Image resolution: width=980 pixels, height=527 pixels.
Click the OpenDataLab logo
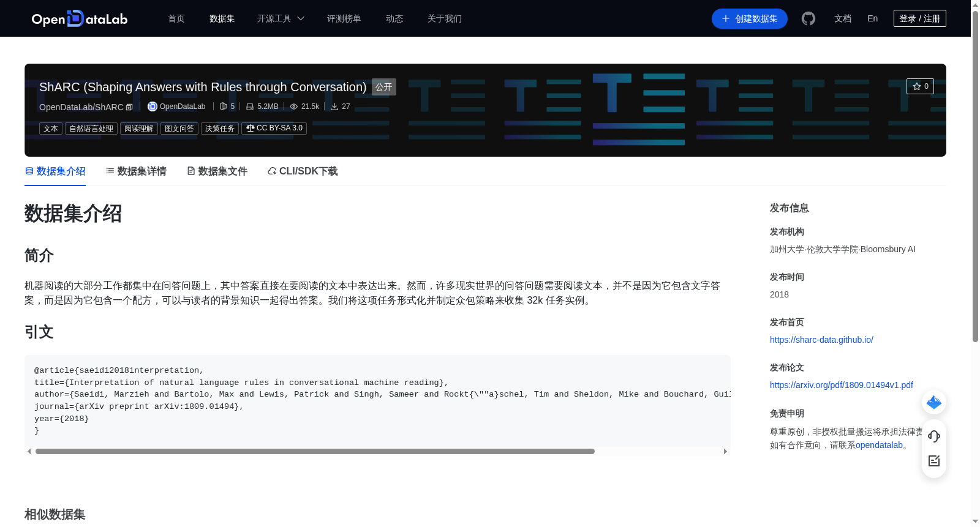80,18
